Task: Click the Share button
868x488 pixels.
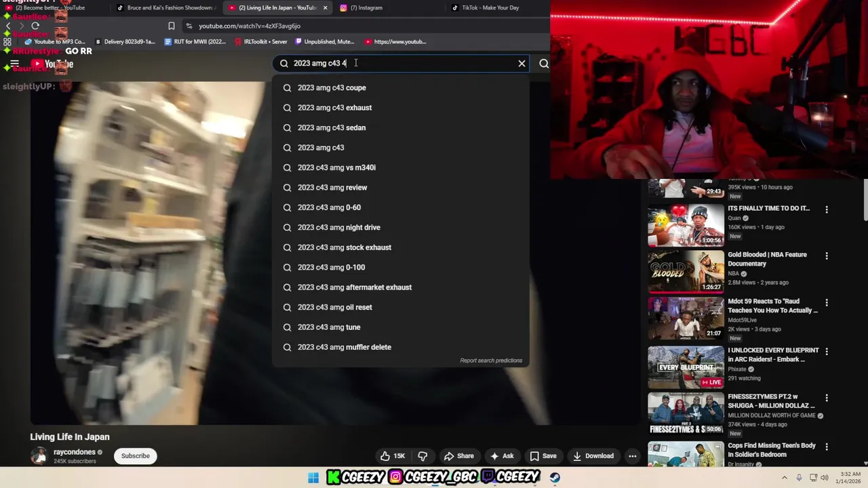Action: pyautogui.click(x=458, y=456)
